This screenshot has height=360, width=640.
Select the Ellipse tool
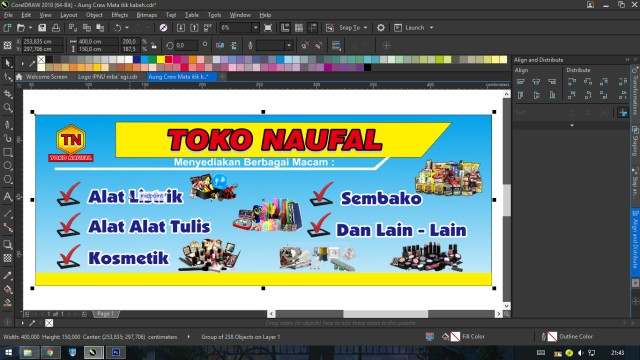tap(7, 166)
